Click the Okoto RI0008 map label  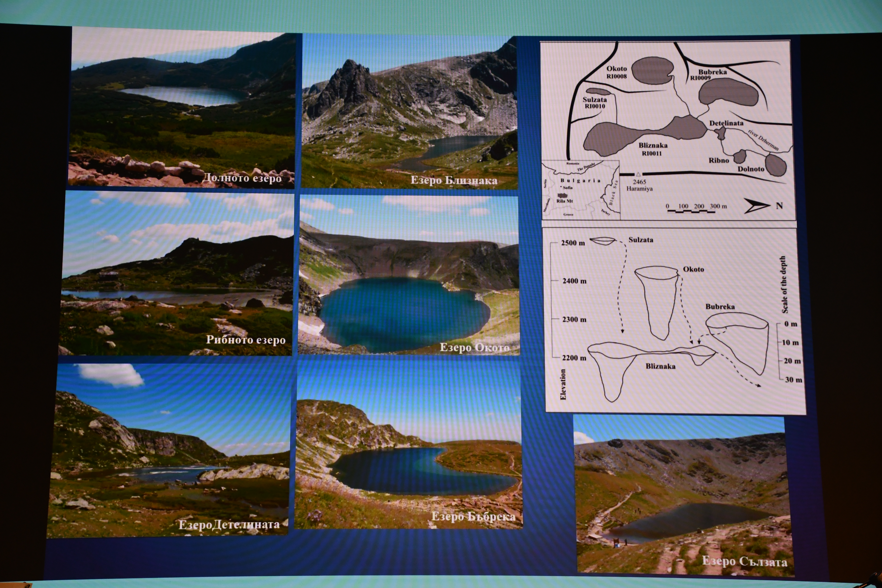coord(617,72)
